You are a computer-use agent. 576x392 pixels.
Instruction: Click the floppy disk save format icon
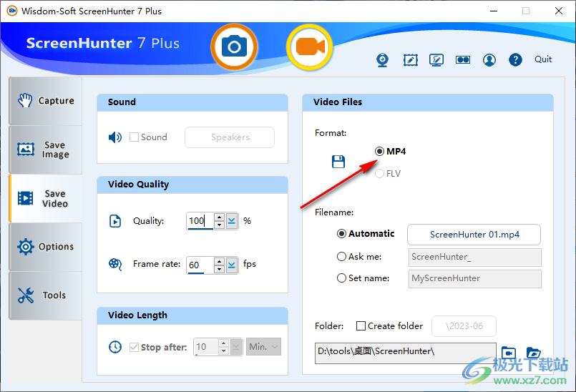tap(338, 162)
